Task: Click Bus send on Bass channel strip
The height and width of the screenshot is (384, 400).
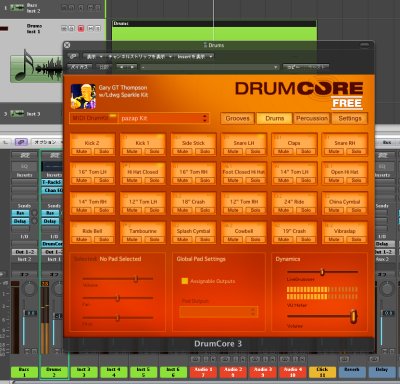Action: (x=20, y=213)
